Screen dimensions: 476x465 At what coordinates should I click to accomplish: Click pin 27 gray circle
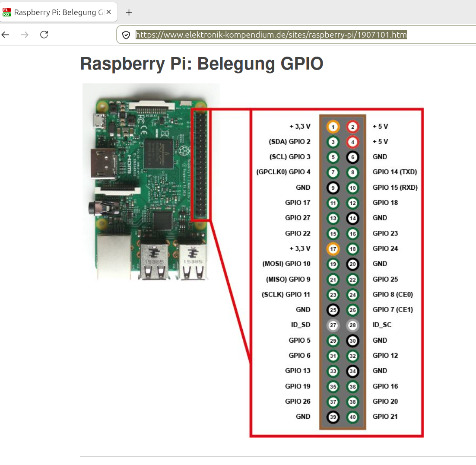point(333,325)
